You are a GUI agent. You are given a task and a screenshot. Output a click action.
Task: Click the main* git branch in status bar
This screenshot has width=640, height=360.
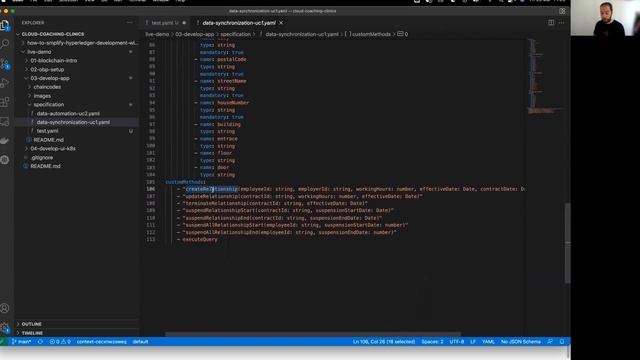22,342
